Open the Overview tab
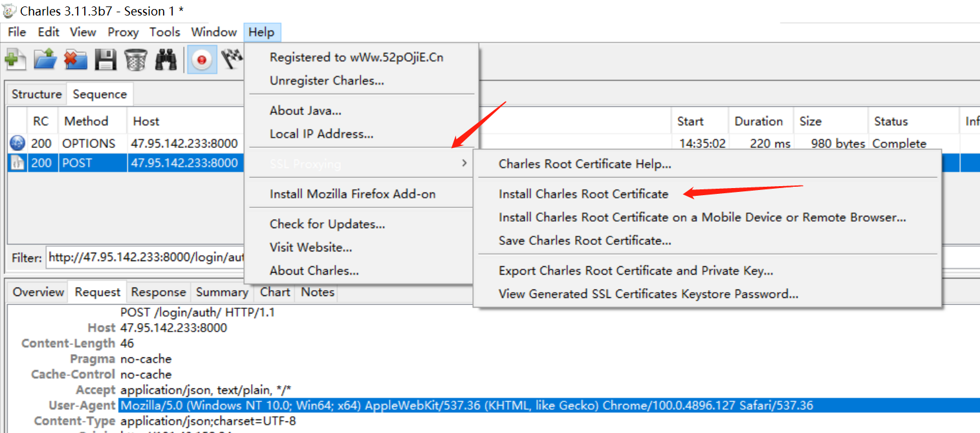The image size is (980, 433). point(38,292)
